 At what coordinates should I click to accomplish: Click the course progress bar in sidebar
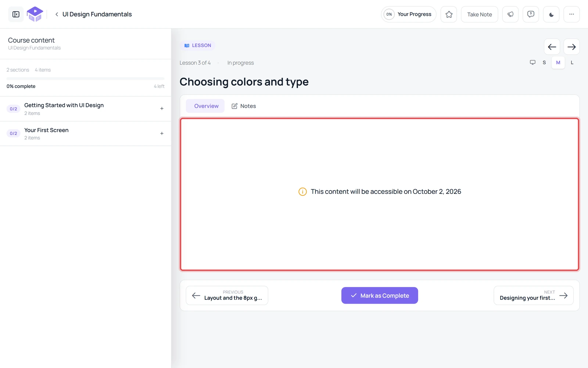pos(85,78)
